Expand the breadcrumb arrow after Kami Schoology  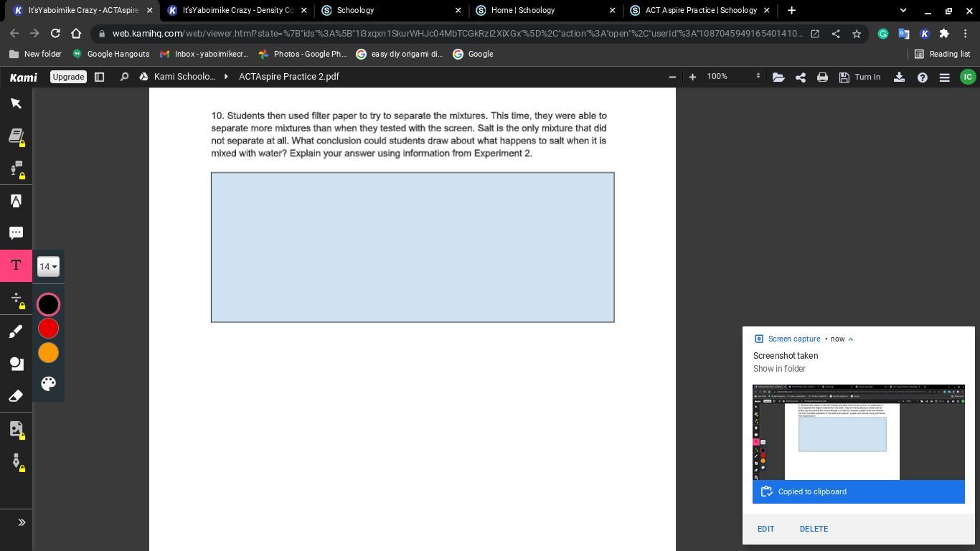coord(226,77)
